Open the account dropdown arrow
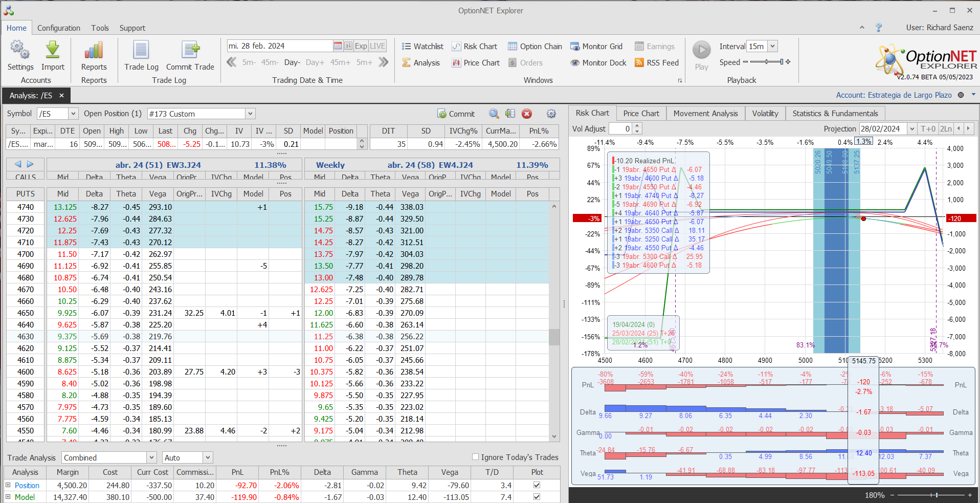This screenshot has height=503, width=980. coord(973,95)
